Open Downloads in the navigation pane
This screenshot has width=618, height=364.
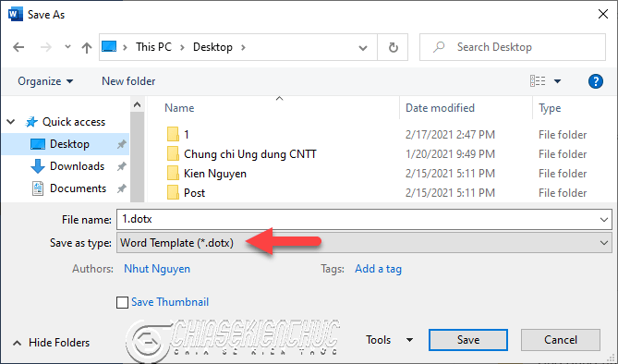tap(78, 166)
